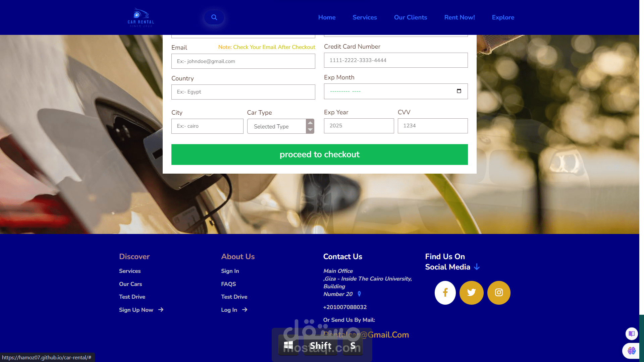Click the search magnifier icon in header
This screenshot has height=362, width=644.
[x=214, y=17]
